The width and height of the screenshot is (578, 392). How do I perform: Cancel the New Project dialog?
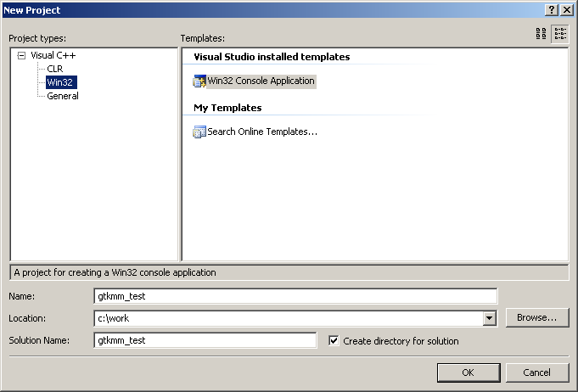point(537,372)
